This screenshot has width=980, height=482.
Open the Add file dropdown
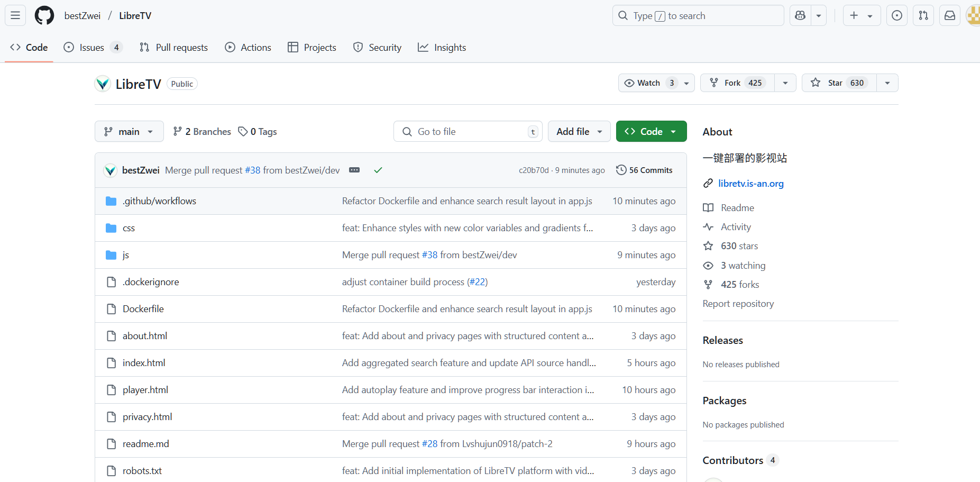click(579, 132)
